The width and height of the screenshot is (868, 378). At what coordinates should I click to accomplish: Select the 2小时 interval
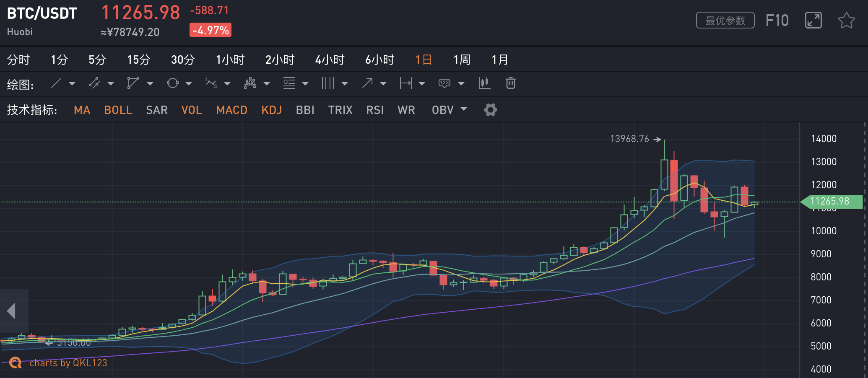pyautogui.click(x=280, y=60)
